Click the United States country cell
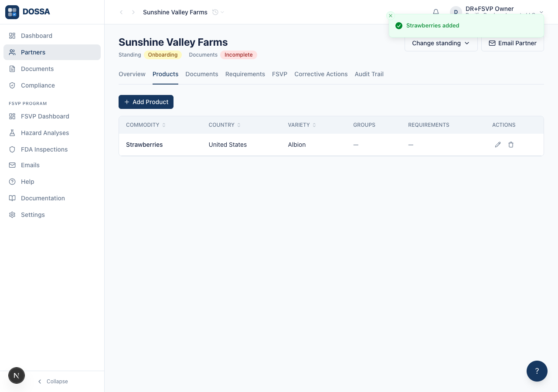Screen dimensions: 558x392 (228, 145)
